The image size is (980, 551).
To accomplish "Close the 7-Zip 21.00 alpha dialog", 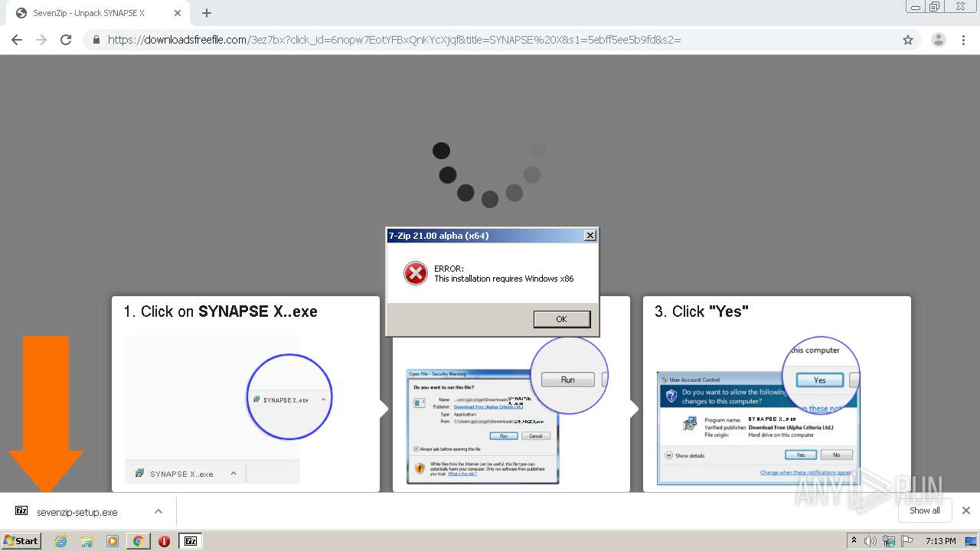I will click(590, 236).
